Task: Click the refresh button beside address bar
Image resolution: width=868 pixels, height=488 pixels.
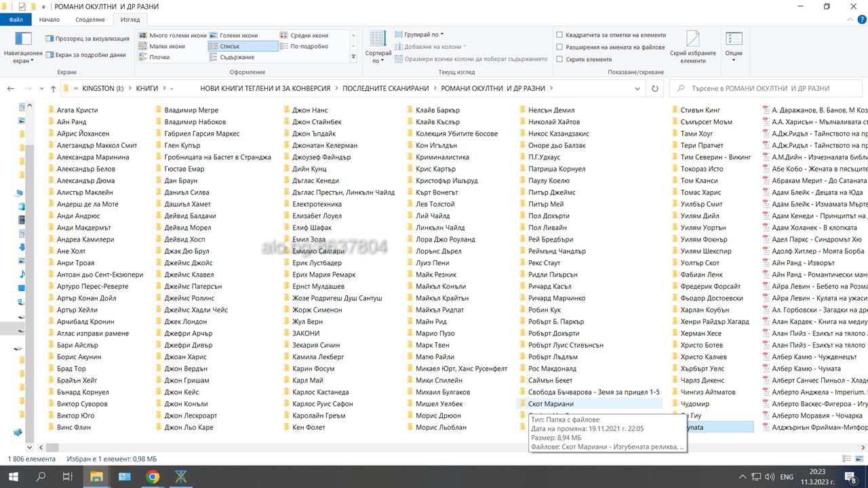Action: [654, 88]
